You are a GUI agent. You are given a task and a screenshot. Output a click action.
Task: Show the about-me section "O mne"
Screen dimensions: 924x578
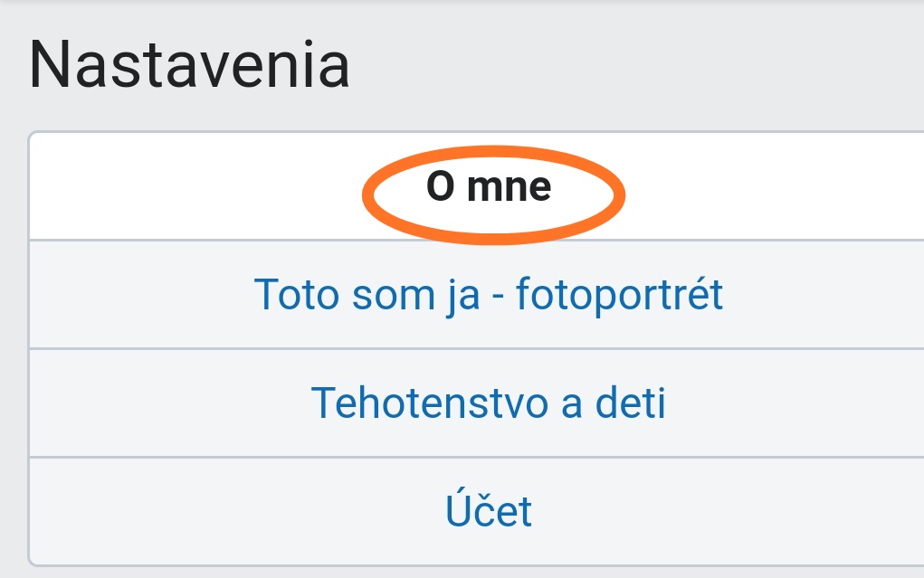click(x=489, y=187)
